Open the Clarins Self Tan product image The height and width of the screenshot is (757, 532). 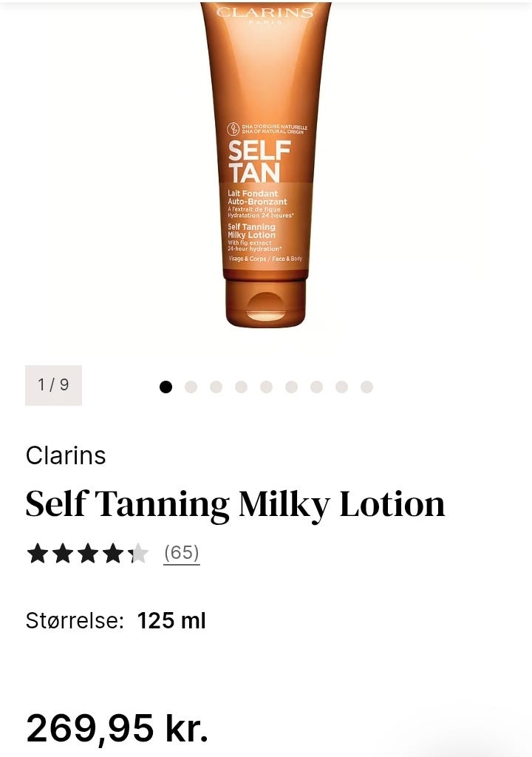[265, 164]
